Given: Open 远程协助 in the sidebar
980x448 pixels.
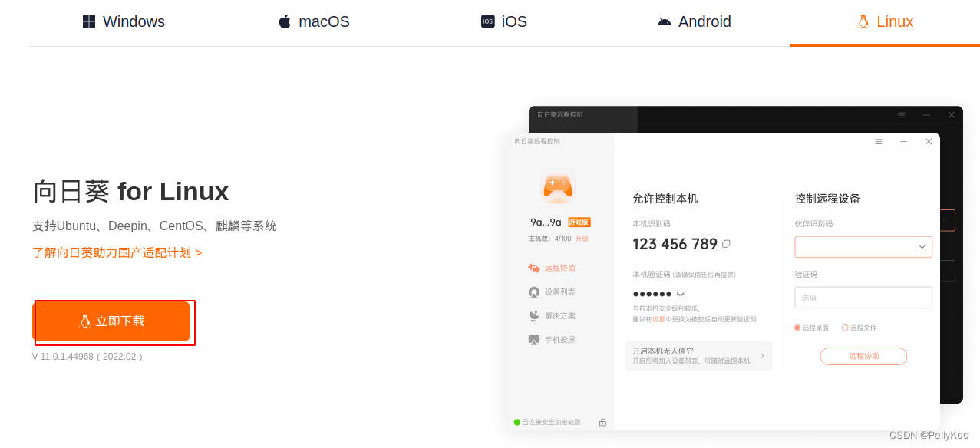Looking at the screenshot, I should [552, 268].
